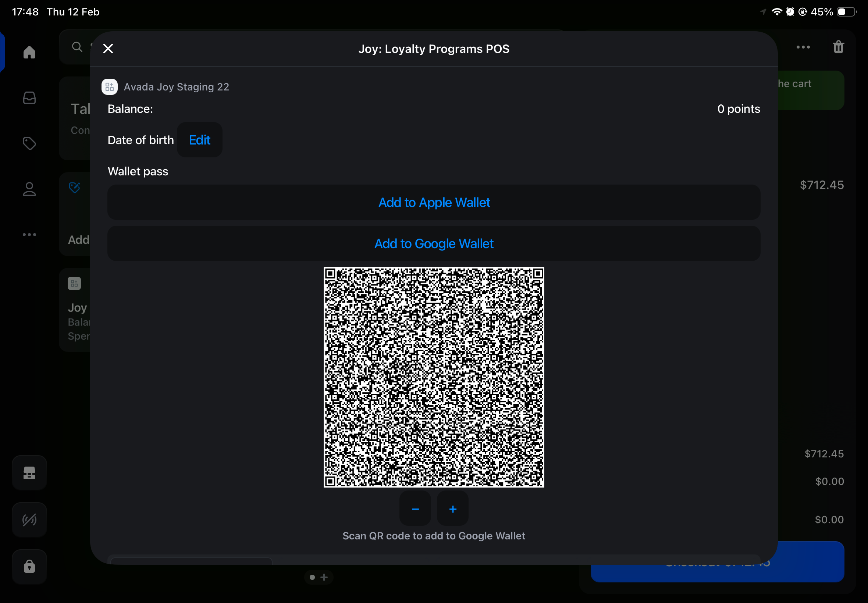Click the trash icon to clear cart

(x=838, y=47)
